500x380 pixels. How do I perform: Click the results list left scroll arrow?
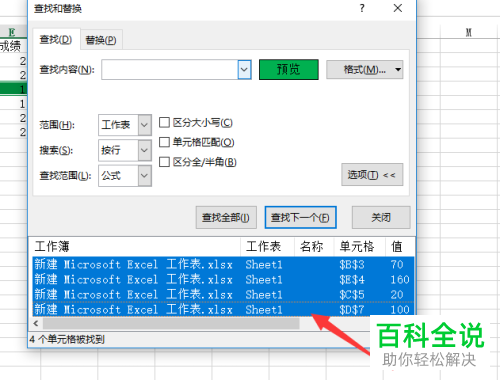coord(36,323)
